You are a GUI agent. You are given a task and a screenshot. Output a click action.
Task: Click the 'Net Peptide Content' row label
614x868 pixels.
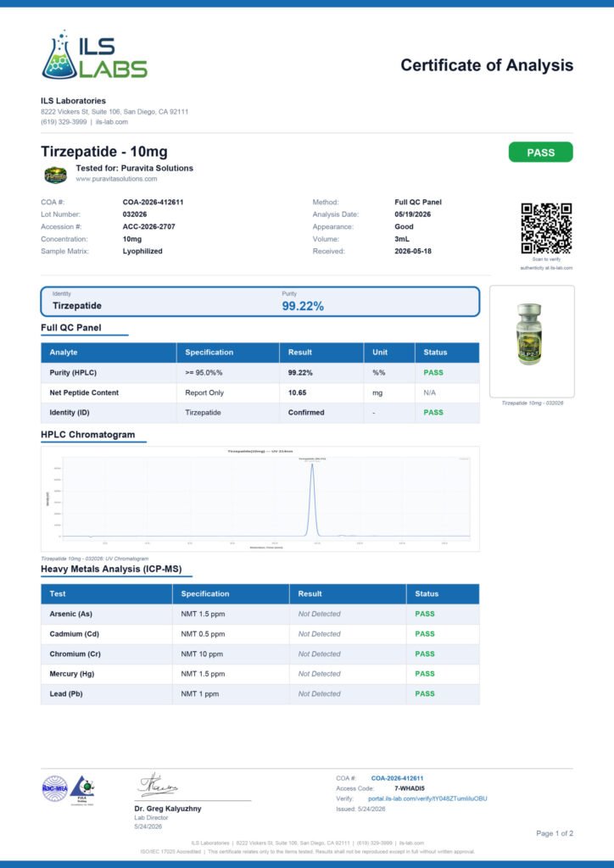point(84,392)
